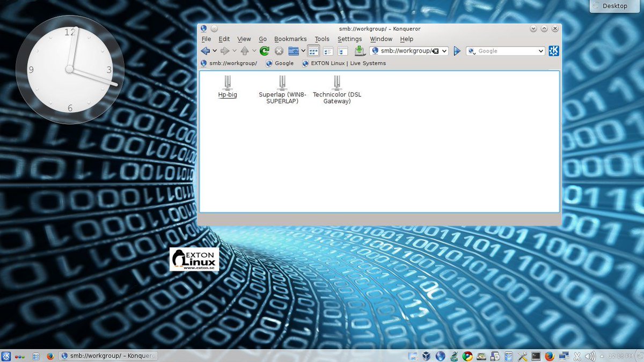Click the Firefox icon in the right panel
This screenshot has height=362, width=644.
pyautogui.click(x=550, y=356)
